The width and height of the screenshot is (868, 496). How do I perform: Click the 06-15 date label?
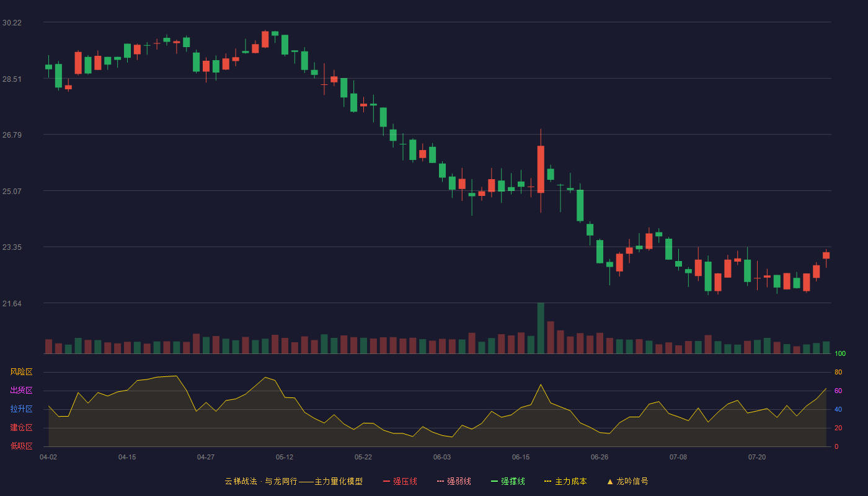click(521, 457)
